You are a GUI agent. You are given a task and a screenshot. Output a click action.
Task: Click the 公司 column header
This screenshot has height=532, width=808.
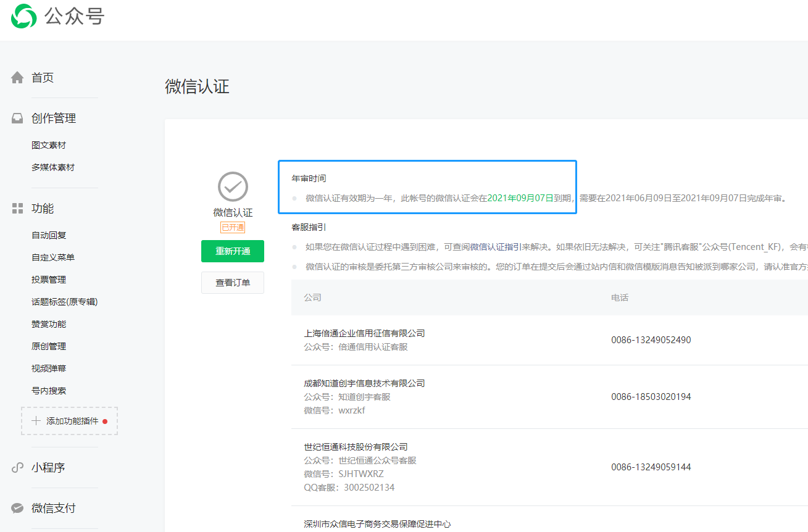pyautogui.click(x=312, y=297)
